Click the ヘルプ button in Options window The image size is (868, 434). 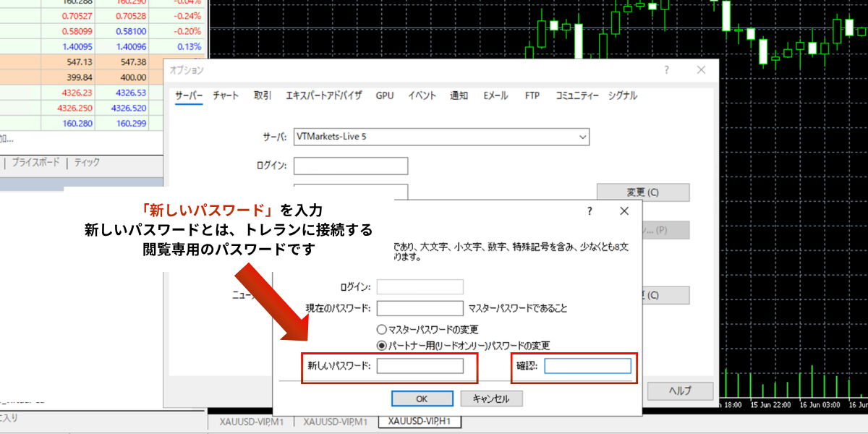coord(680,391)
